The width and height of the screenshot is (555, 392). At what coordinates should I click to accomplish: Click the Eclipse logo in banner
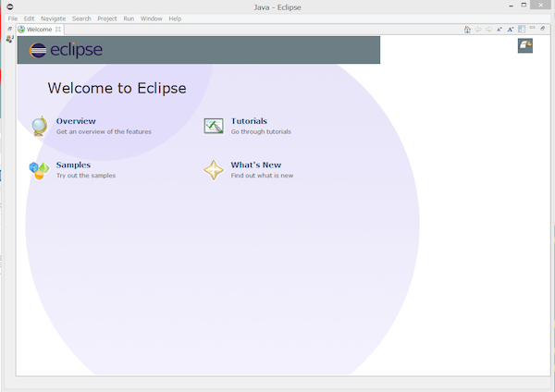pyautogui.click(x=66, y=50)
